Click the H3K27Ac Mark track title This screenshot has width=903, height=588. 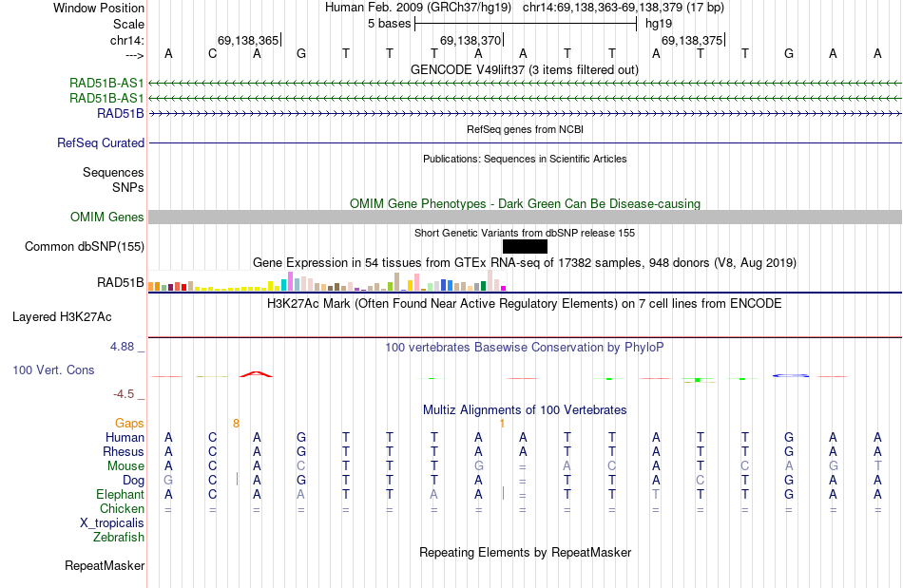coord(525,303)
